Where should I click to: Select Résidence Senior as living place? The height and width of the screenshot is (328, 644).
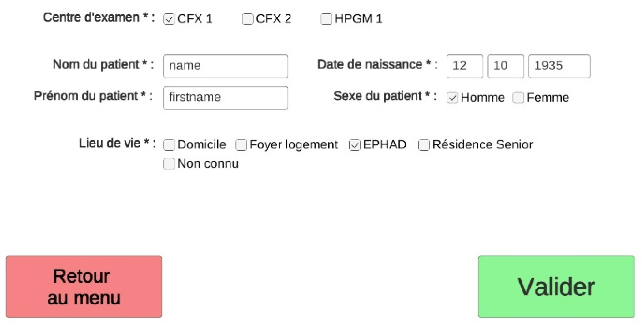coord(424,145)
